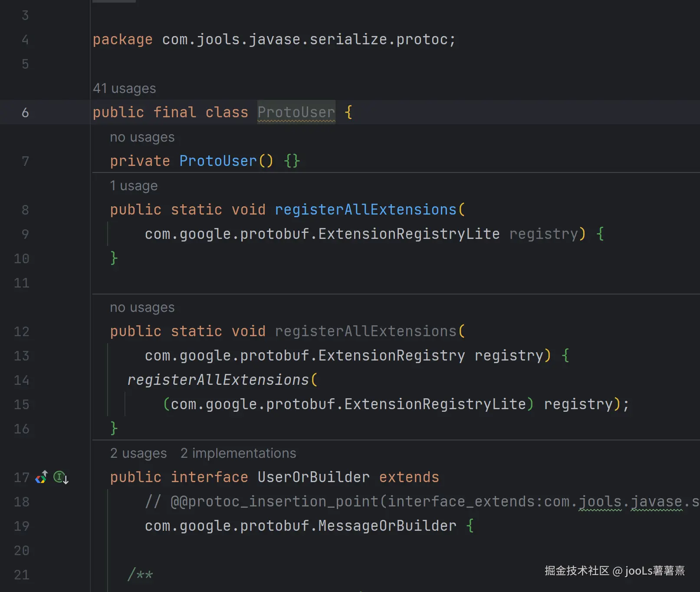Click the first blue registerAllExtensions method name
Viewport: 700px width, 592px height.
click(x=365, y=210)
